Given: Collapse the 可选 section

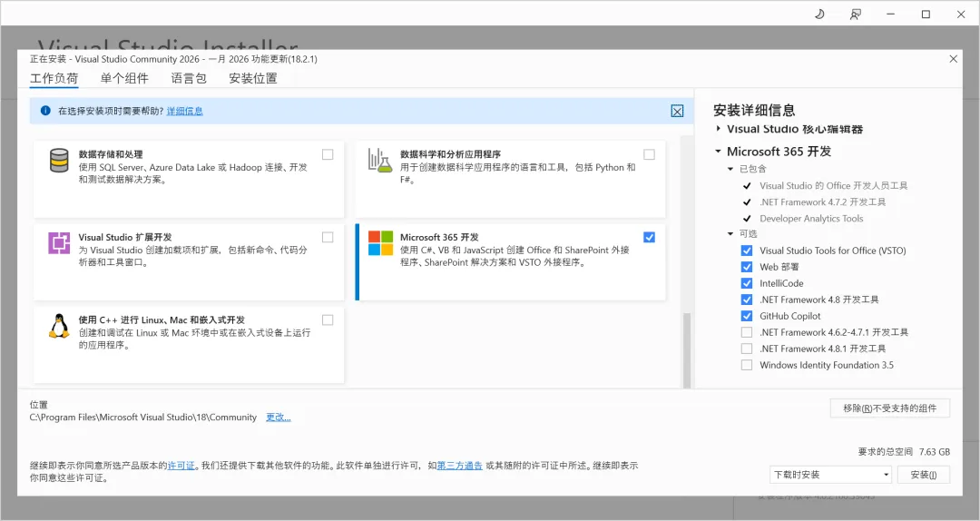Looking at the screenshot, I should 730,234.
